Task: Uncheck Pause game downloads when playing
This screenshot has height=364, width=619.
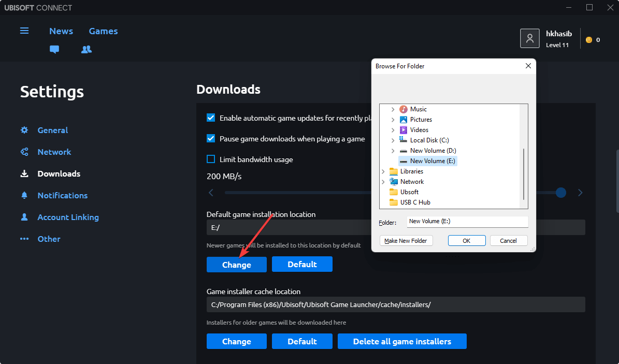Action: pos(211,138)
